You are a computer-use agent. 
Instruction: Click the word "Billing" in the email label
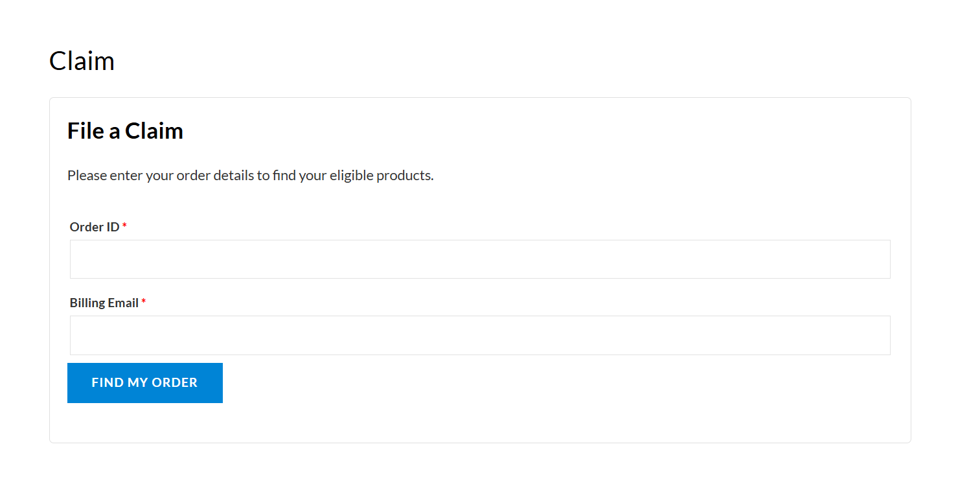tap(87, 303)
